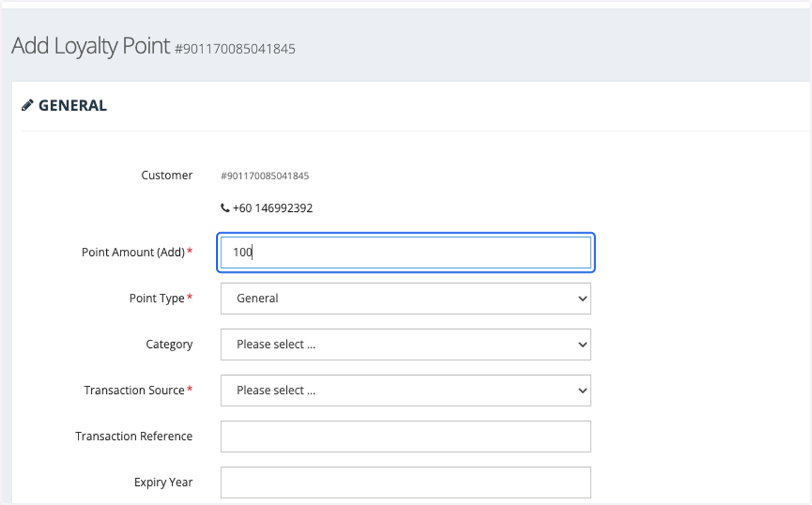Image resolution: width=812 pixels, height=505 pixels.
Task: Click the phone icon next to +60 146992392
Action: pyautogui.click(x=225, y=208)
